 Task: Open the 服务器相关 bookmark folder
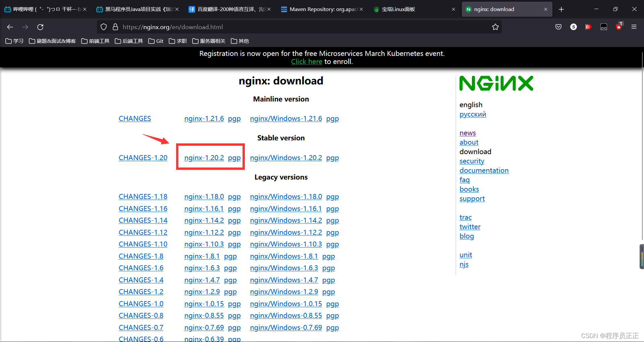point(209,41)
